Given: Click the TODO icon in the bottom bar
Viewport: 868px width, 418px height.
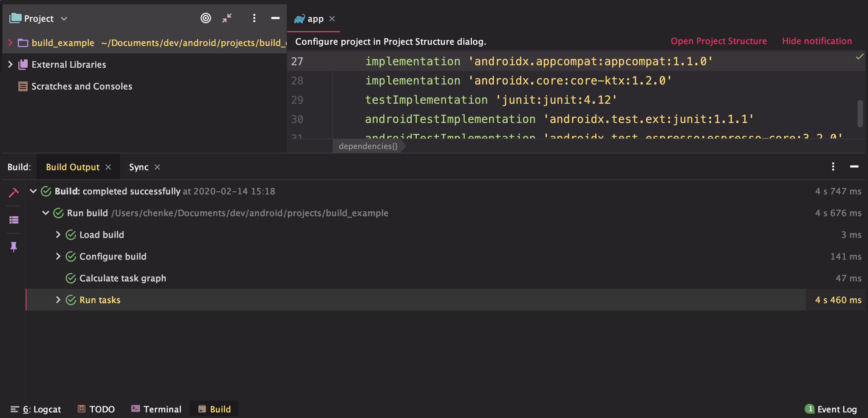Looking at the screenshot, I should coord(81,409).
